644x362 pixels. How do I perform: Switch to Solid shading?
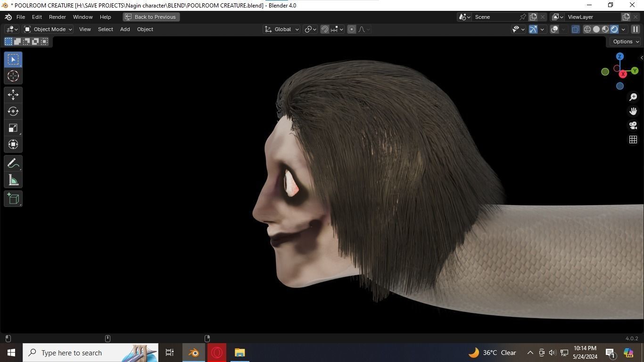coord(596,29)
